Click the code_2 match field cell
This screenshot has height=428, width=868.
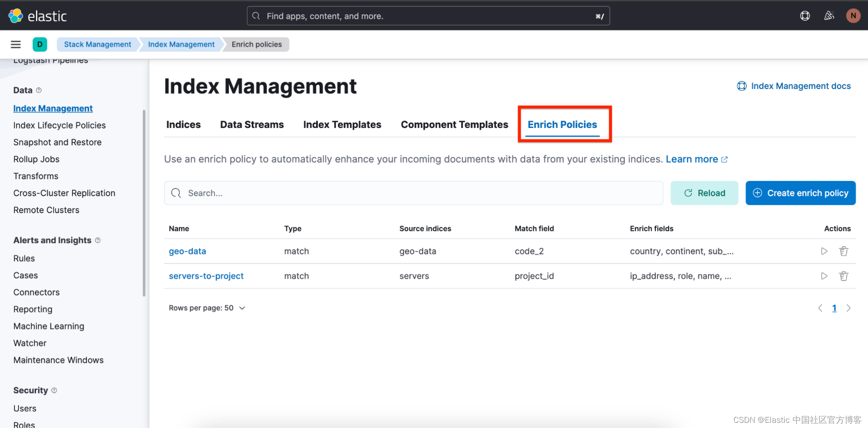click(529, 251)
